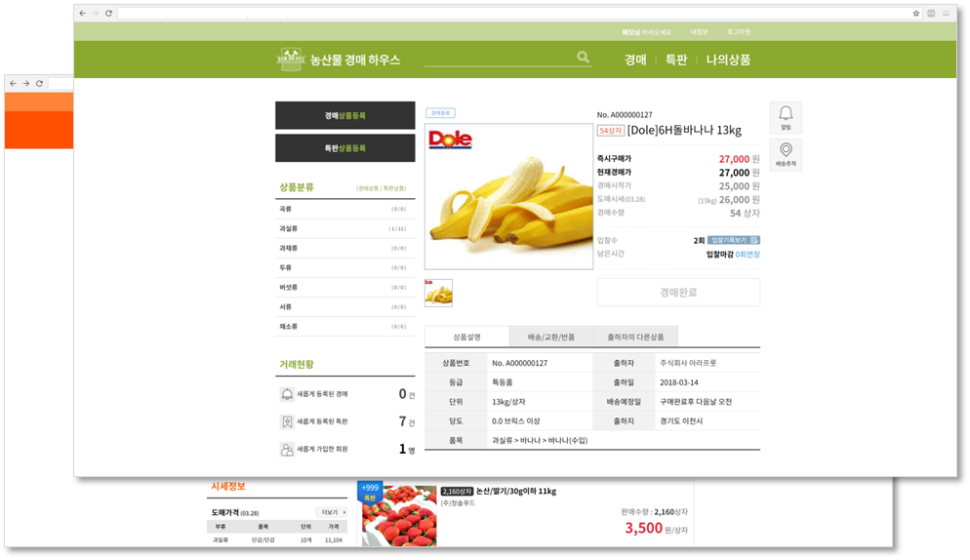The width and height of the screenshot is (970, 560).
Task: Click the search magnifier icon in header
Action: point(583,57)
